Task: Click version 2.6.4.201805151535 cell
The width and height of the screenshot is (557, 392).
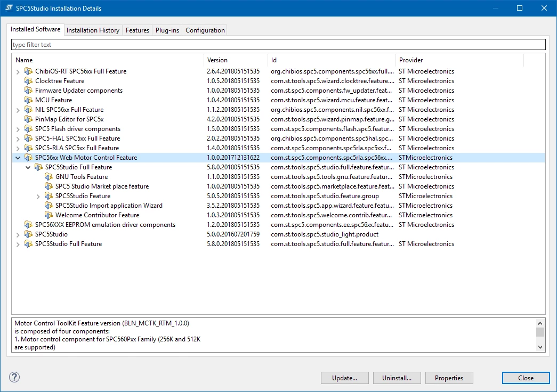Action: 233,71
